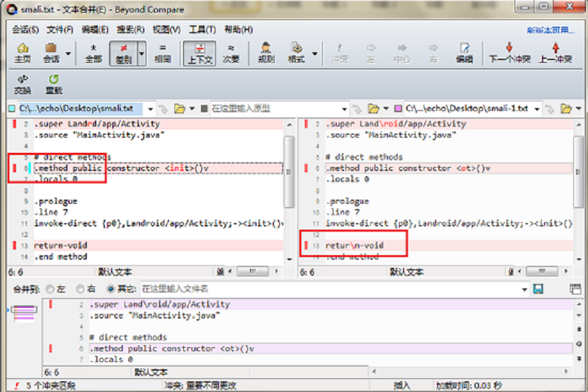
Task: Click the 新版本可用 link
Action: 550,30
